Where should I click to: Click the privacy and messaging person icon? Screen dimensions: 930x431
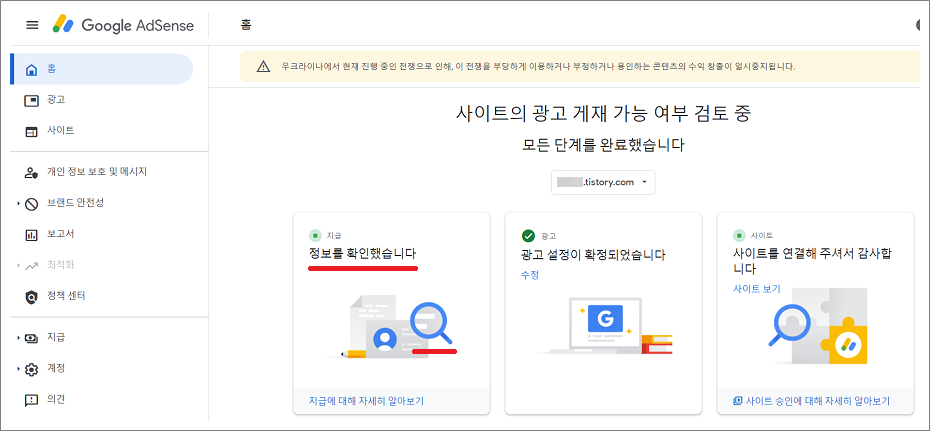tap(31, 173)
